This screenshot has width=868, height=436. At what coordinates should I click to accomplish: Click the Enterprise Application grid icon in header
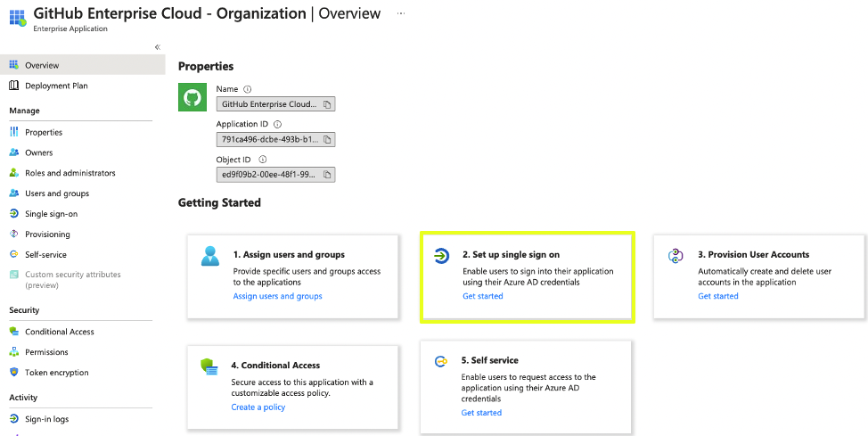coord(18,17)
